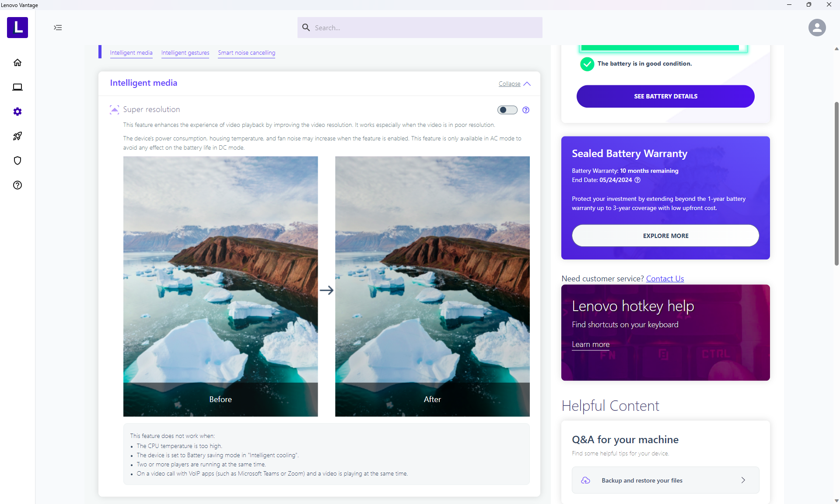Jump to Intelligent gestures tab
Image resolution: width=840 pixels, height=504 pixels.
point(185,52)
